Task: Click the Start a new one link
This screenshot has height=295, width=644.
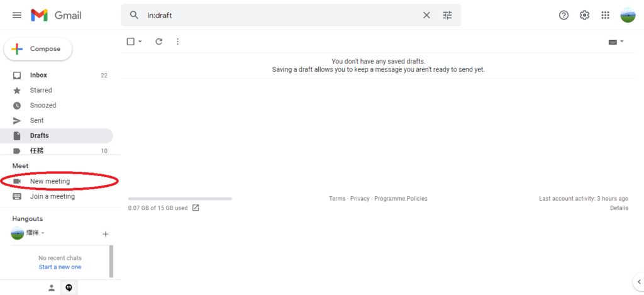Action: pyautogui.click(x=60, y=267)
